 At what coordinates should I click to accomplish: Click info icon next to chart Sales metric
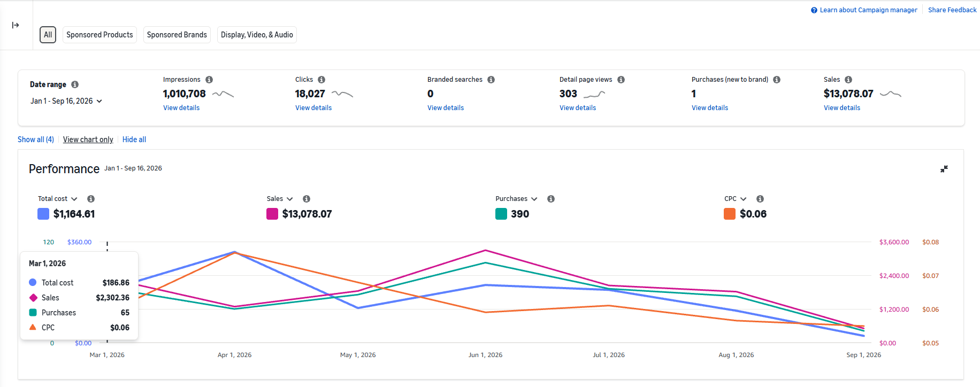coord(307,199)
